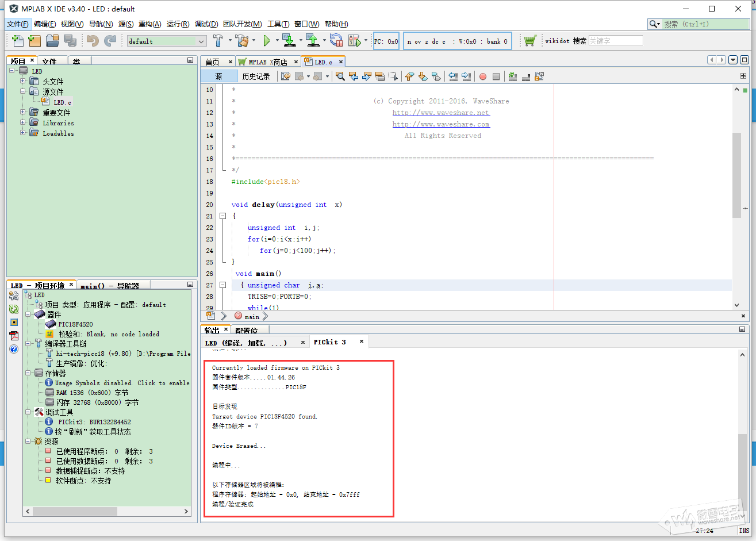Screen dimensions: 756x541
Task: Read device memory with the green up-arrow icon
Action: [x=312, y=41]
